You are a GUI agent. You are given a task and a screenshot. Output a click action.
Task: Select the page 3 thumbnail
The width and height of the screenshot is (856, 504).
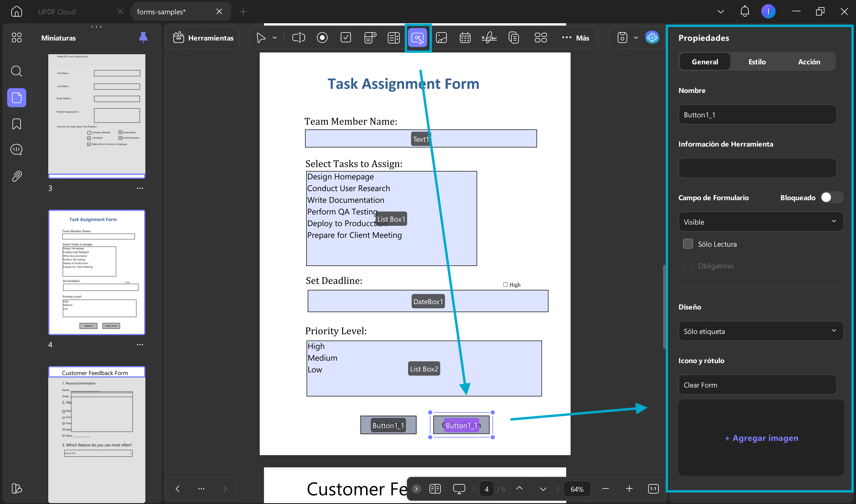97,116
